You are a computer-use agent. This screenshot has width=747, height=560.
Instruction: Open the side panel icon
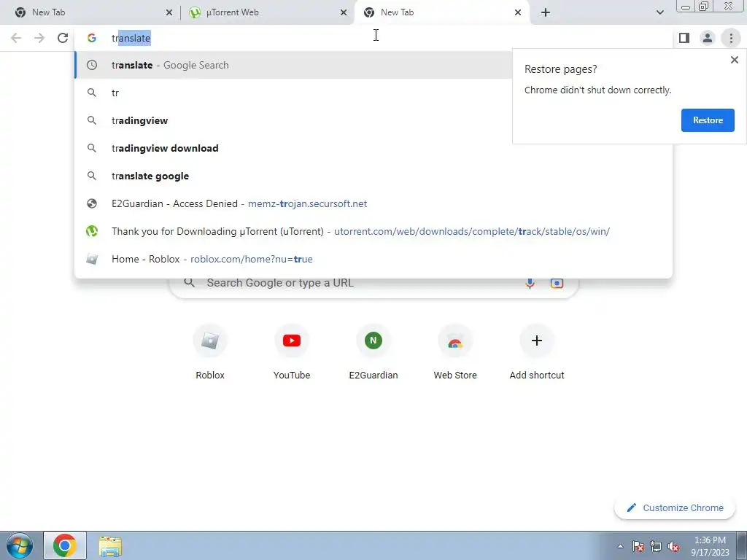point(684,38)
